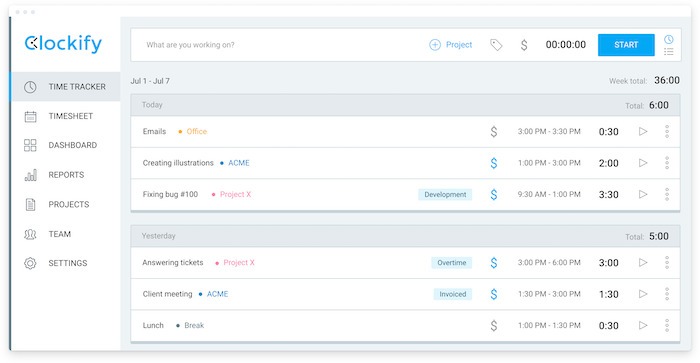Click the Development tag on Fixing bug
This screenshot has width=700, height=363.
445,194
